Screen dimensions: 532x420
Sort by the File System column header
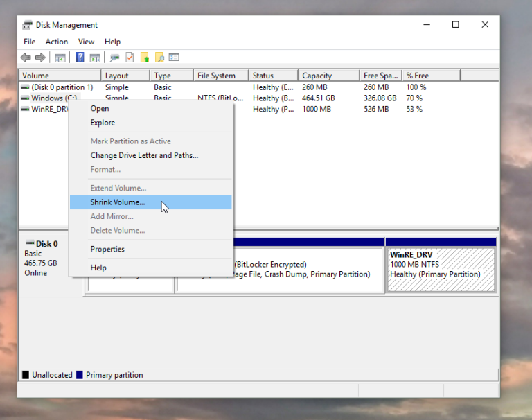pos(221,76)
